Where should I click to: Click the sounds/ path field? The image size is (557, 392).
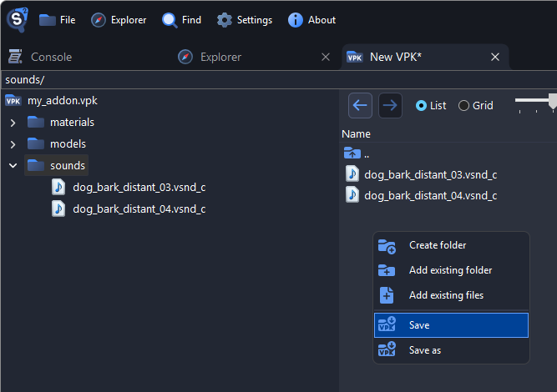[279, 79]
